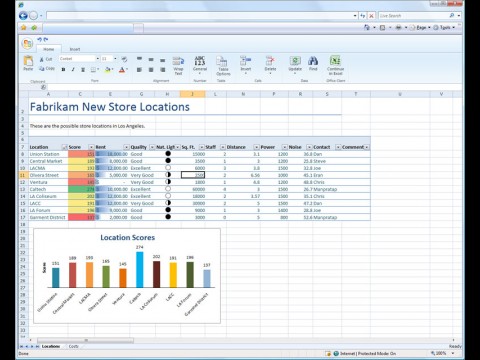Select the Costs sheet tab

coord(73,346)
